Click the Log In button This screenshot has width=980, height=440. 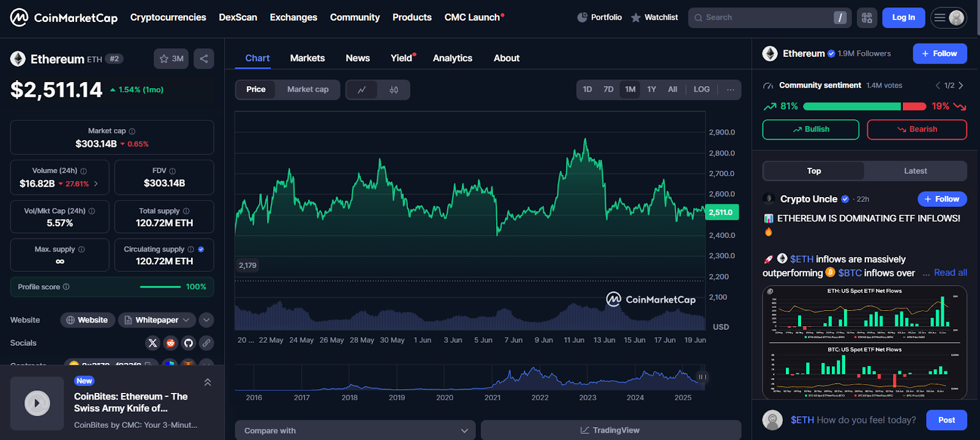[x=903, y=18]
